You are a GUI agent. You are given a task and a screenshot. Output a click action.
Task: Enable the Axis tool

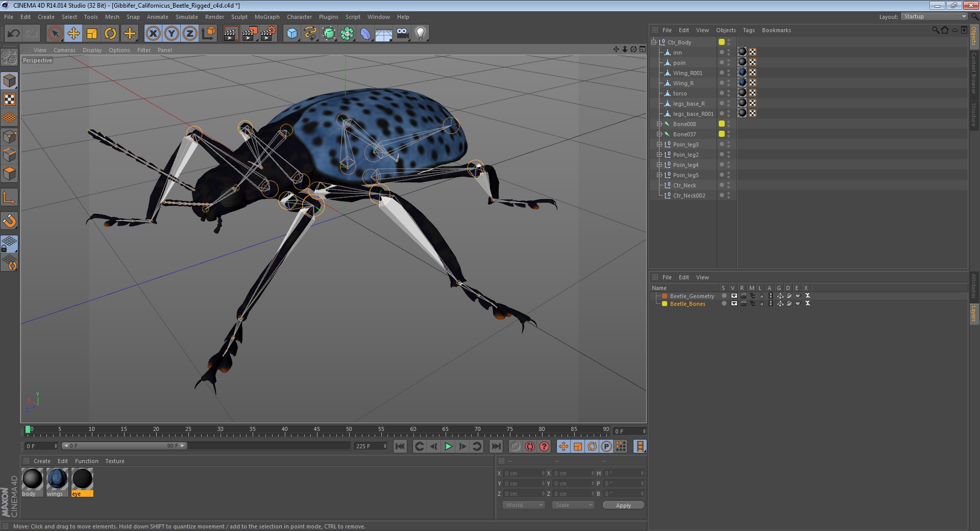pos(10,198)
